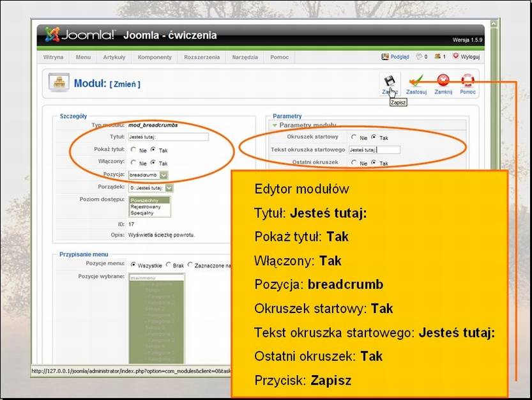532x400 pixels.
Task: Click the Joomla! logo in header
Action: [80, 35]
